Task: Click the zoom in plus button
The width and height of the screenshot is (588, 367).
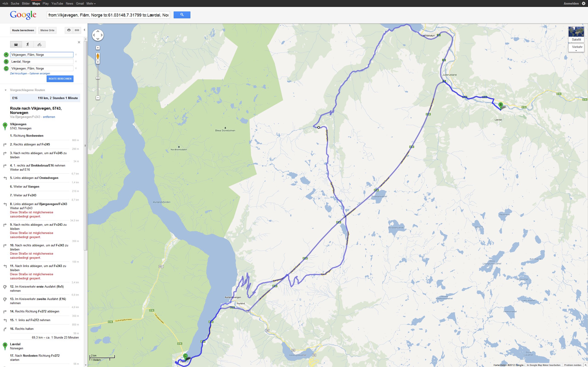Action: pos(98,62)
